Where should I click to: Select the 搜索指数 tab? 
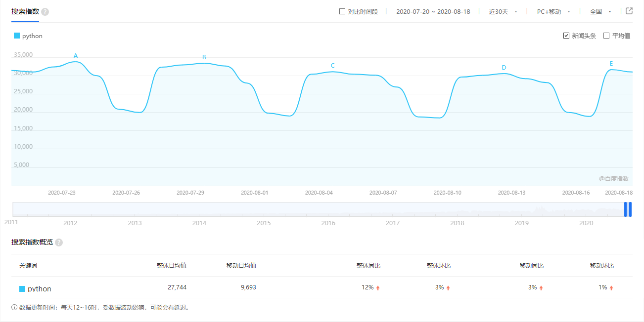click(x=25, y=11)
